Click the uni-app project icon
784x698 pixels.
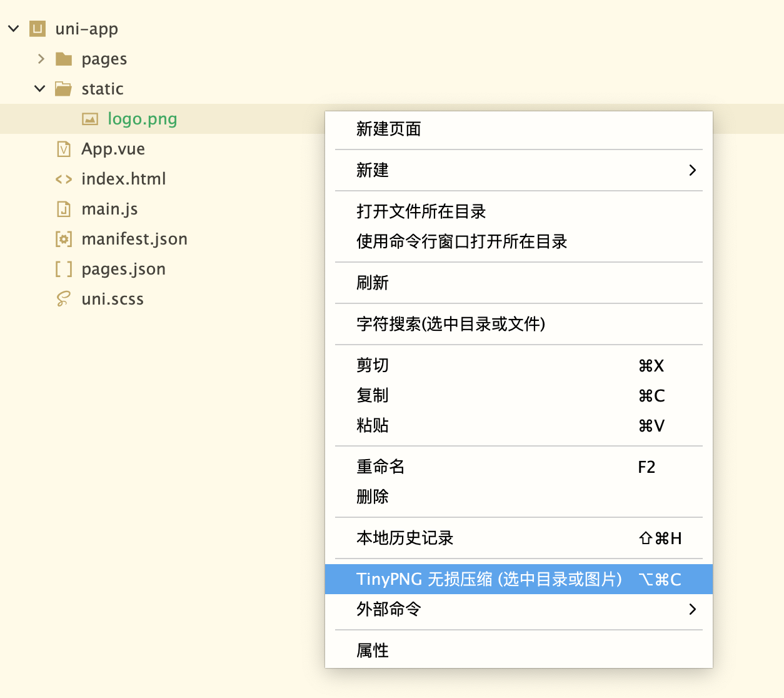38,29
